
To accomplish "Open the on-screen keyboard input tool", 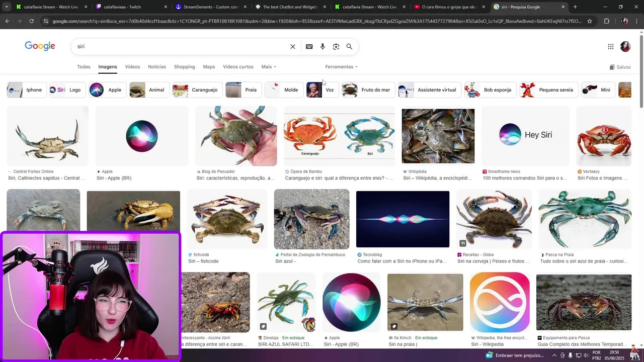I will pos(309,47).
